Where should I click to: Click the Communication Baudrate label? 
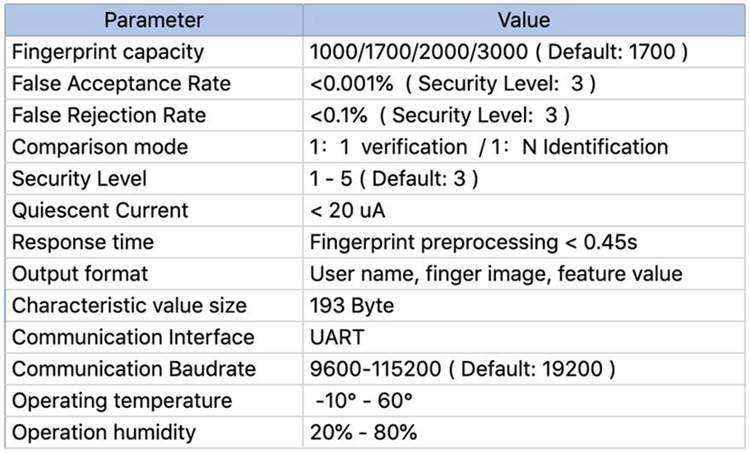(x=133, y=369)
